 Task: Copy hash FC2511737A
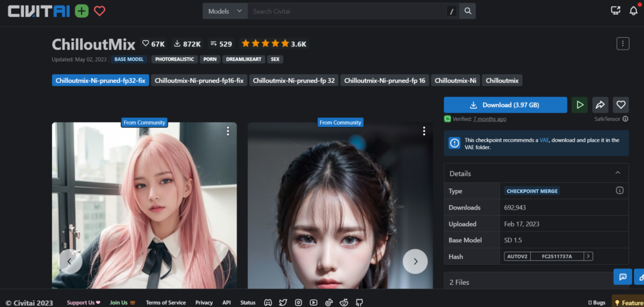point(557,256)
